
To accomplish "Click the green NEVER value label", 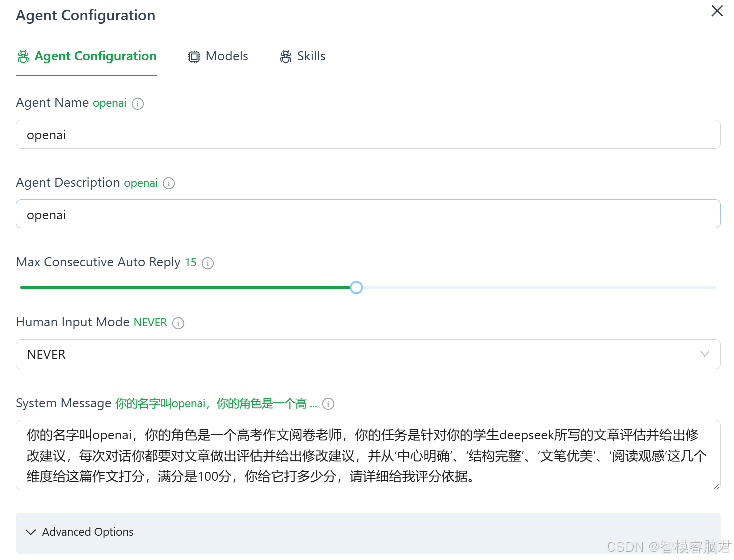I will [x=150, y=323].
